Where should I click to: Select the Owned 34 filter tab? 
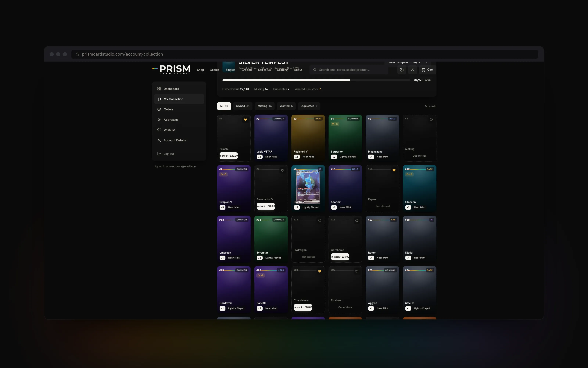click(x=243, y=106)
